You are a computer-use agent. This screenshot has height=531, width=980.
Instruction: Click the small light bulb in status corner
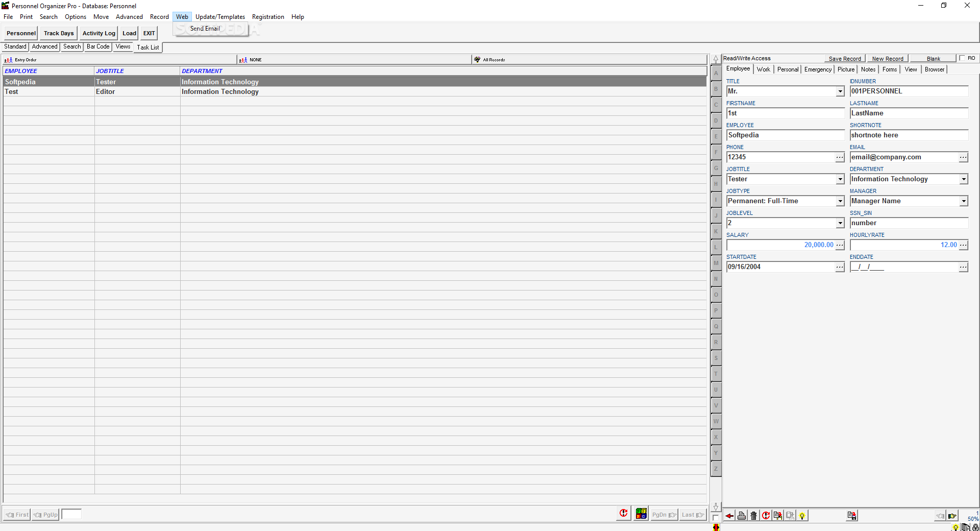955,528
